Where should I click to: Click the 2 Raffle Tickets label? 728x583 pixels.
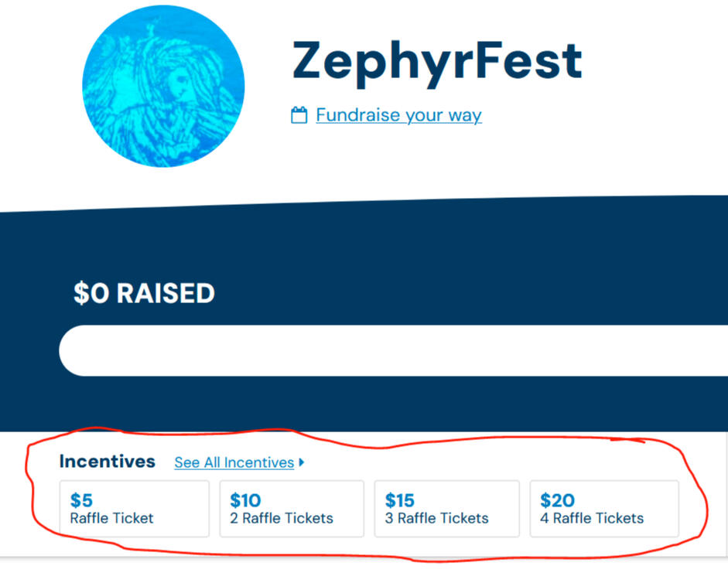282,518
